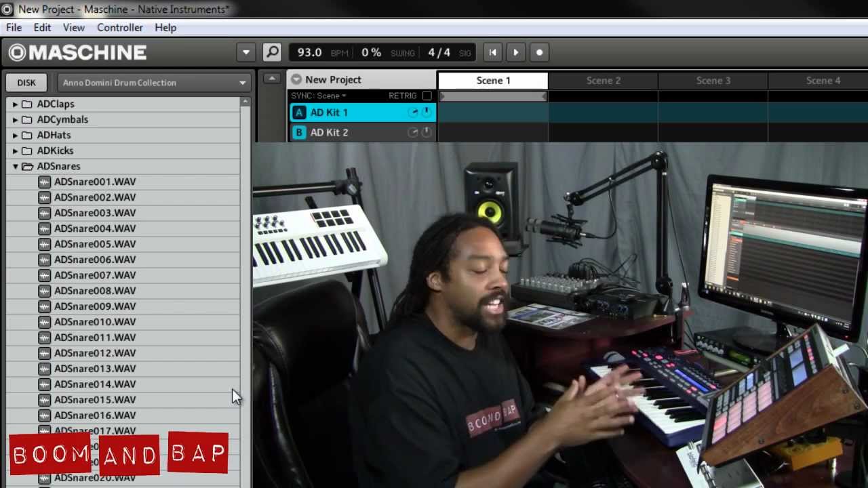This screenshot has width=868, height=488.
Task: Click the waveform icon of ADSnare005.WAV
Action: click(x=45, y=244)
